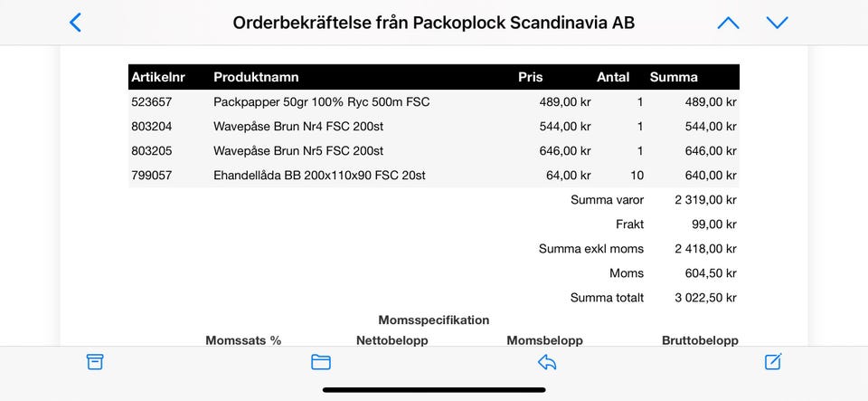The height and width of the screenshot is (401, 868).
Task: Show next message with down arrow
Action: click(x=777, y=23)
